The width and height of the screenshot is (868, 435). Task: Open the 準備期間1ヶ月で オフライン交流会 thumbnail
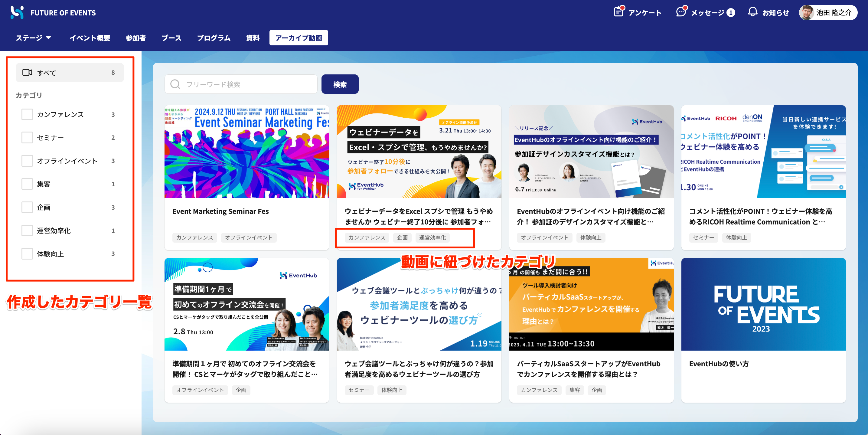point(247,304)
